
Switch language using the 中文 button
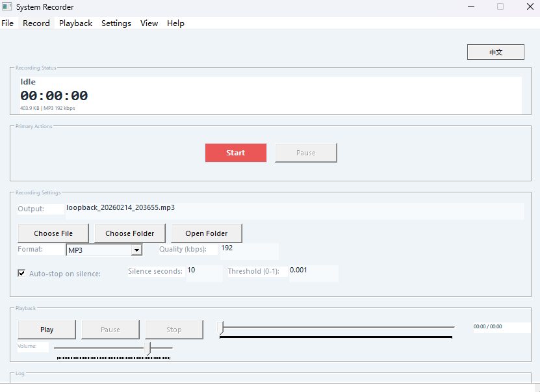[x=495, y=51]
